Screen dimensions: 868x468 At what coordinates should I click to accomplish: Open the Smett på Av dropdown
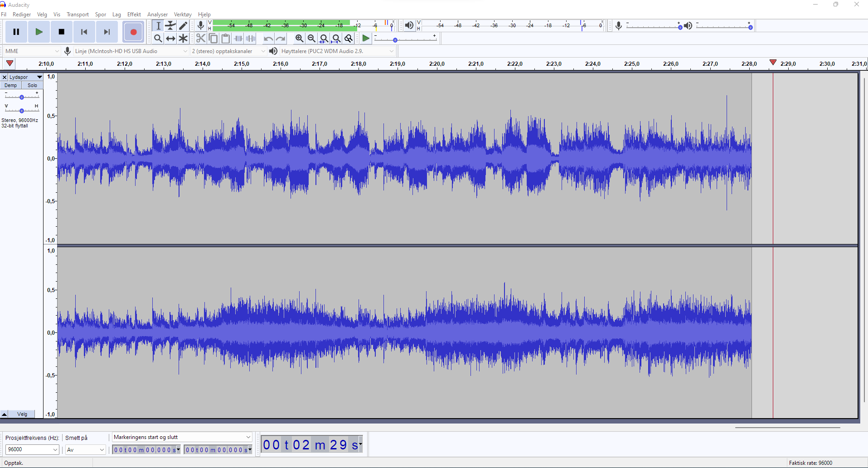coord(86,449)
